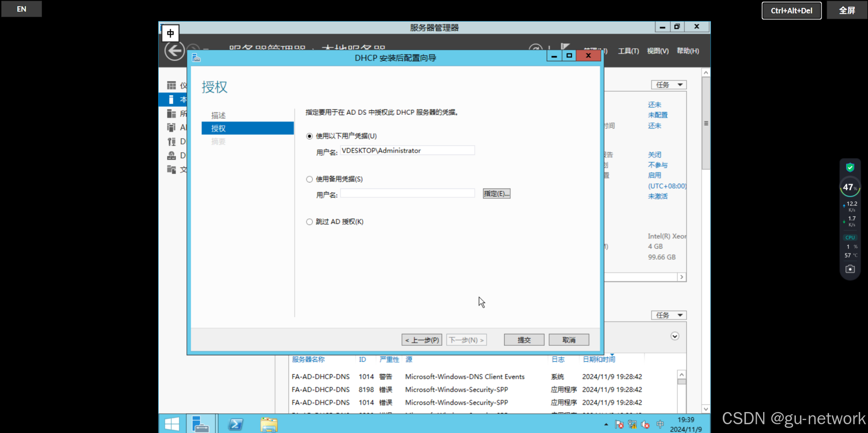Click the 提交 commit button
Viewport: 868px width, 433px height.
[524, 340]
